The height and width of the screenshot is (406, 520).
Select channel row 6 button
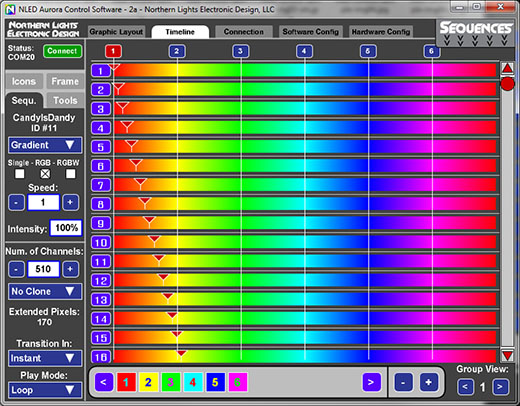click(x=101, y=166)
